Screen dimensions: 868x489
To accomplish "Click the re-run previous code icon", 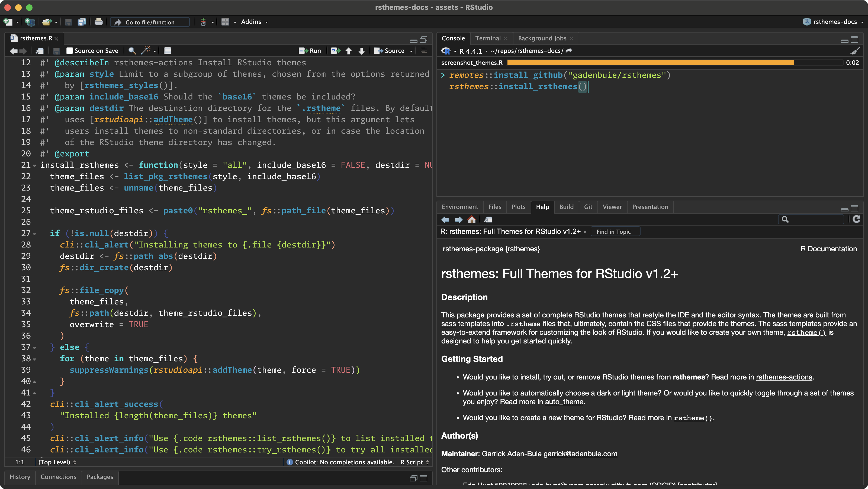I will pyautogui.click(x=335, y=50).
